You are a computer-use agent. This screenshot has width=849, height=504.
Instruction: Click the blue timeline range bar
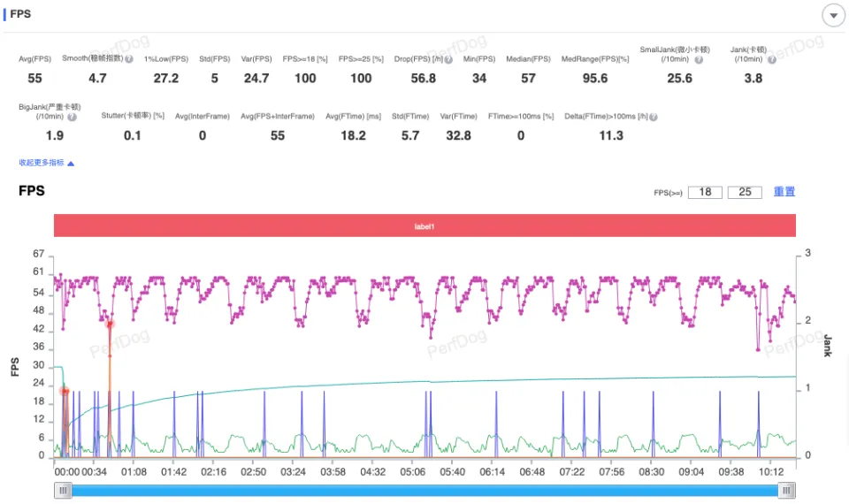pyautogui.click(x=424, y=491)
